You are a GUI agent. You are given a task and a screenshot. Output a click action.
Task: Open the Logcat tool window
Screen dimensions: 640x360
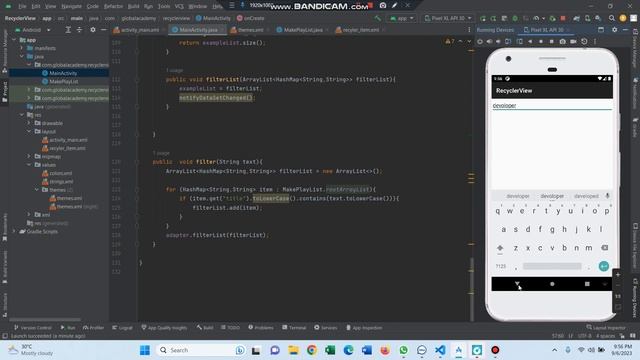(x=122, y=328)
